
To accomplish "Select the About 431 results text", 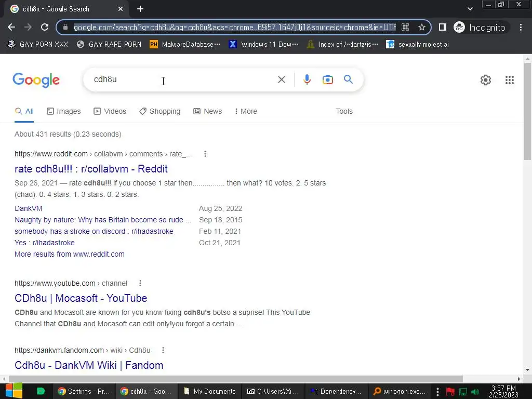I will coord(68,135).
